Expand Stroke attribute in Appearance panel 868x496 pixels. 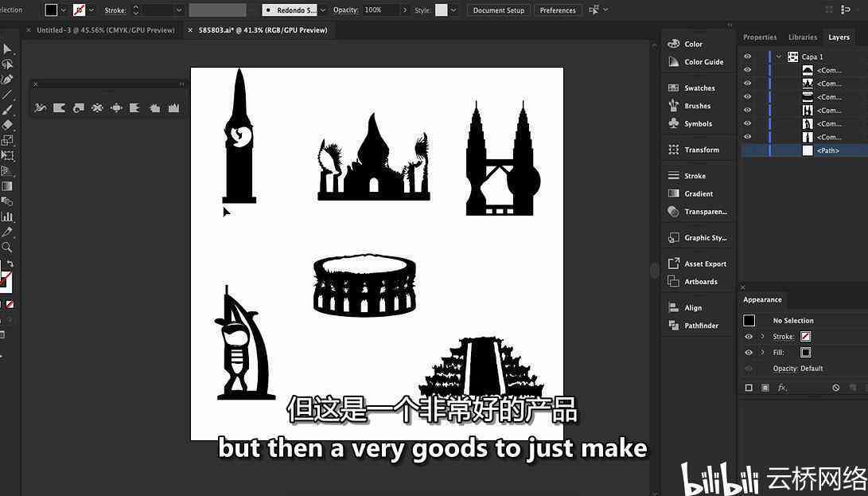[762, 337]
